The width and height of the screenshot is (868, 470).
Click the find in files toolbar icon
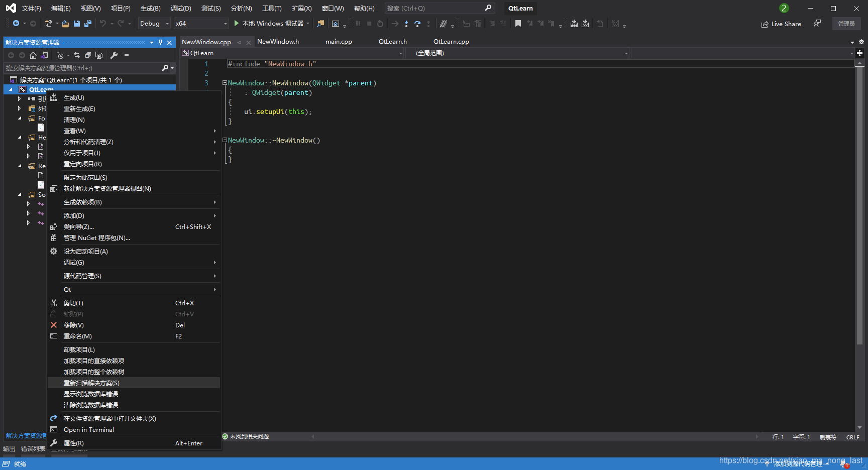(x=320, y=24)
